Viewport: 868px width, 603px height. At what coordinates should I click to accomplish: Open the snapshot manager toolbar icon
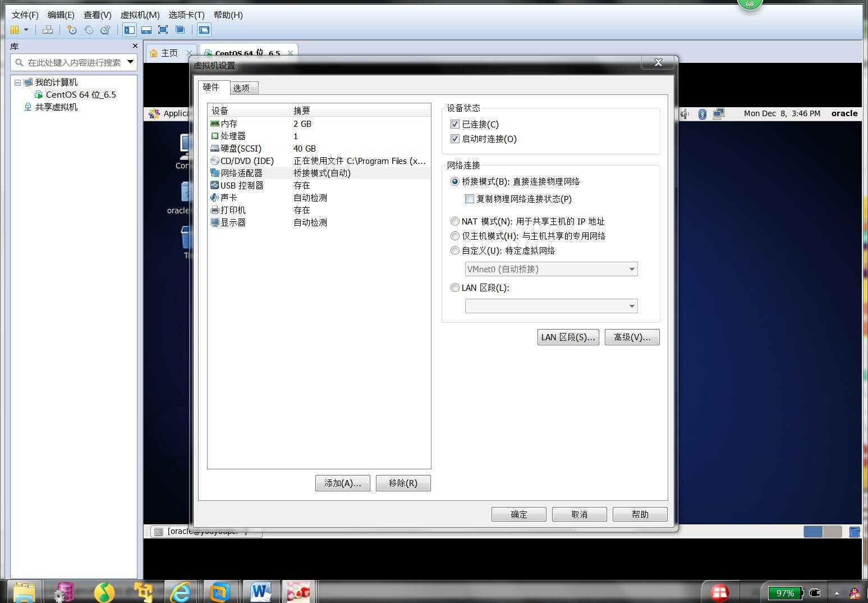(105, 30)
